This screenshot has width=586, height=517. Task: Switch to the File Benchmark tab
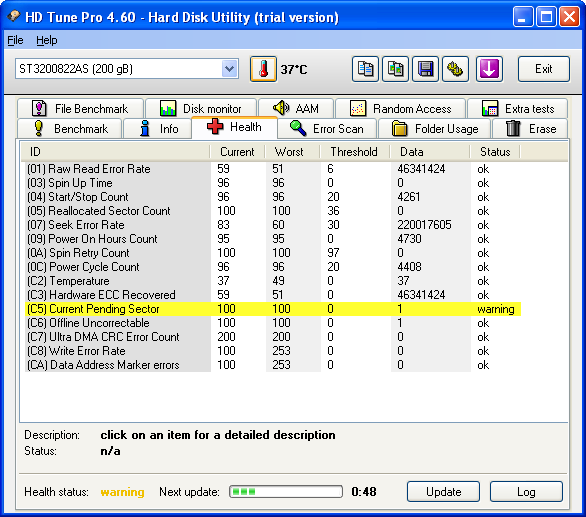80,108
